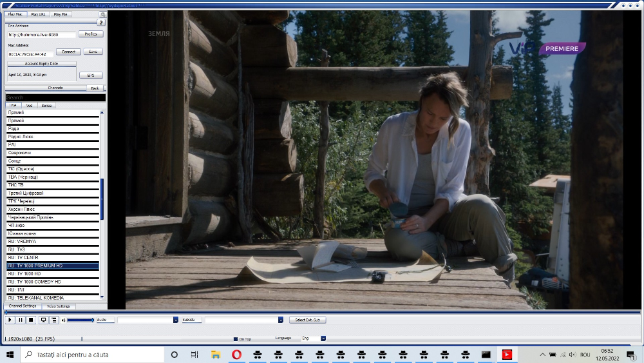Screen dimensions: 644x363
Task: Seek on the playback progress bar
Action: (323, 313)
